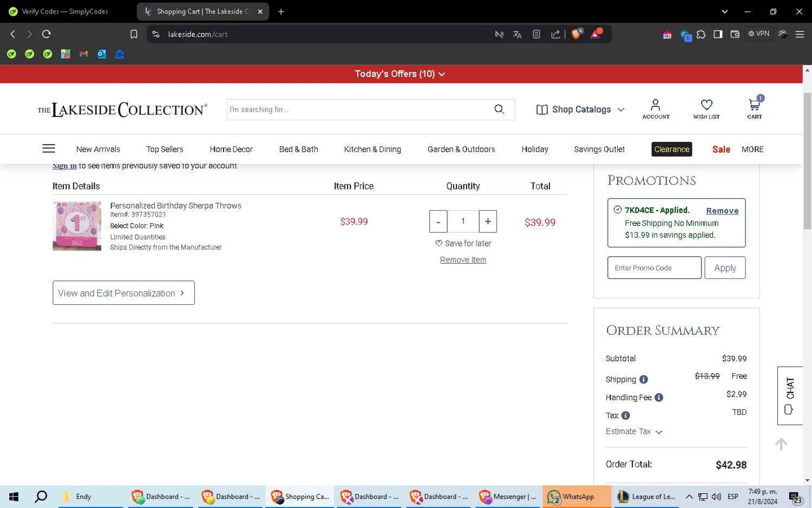Open the translate page icon

click(x=518, y=34)
